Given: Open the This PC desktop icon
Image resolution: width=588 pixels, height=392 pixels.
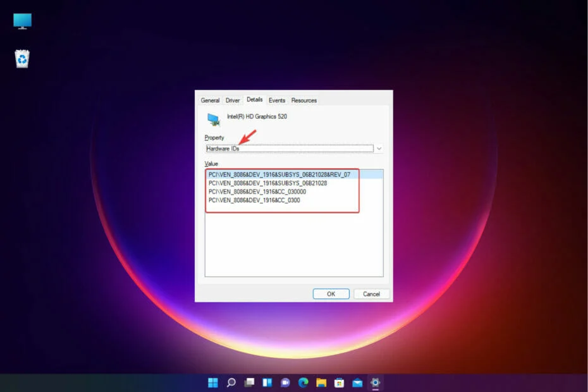Looking at the screenshot, I should coord(23,21).
